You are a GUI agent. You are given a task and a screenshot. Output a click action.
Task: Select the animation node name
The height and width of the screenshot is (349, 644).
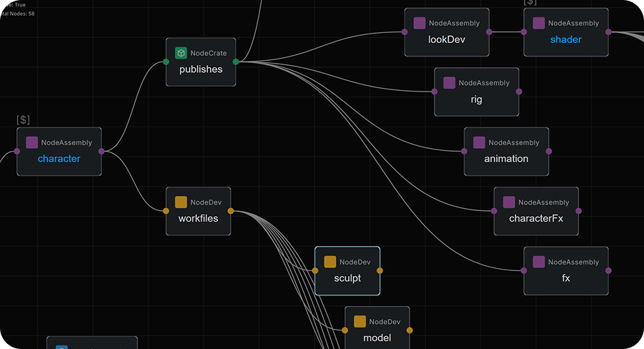coord(507,159)
